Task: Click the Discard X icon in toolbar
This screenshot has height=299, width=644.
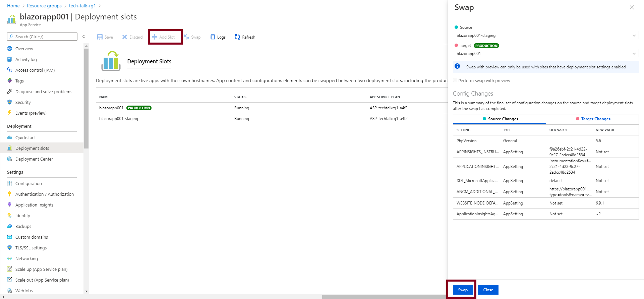Action: (125, 37)
